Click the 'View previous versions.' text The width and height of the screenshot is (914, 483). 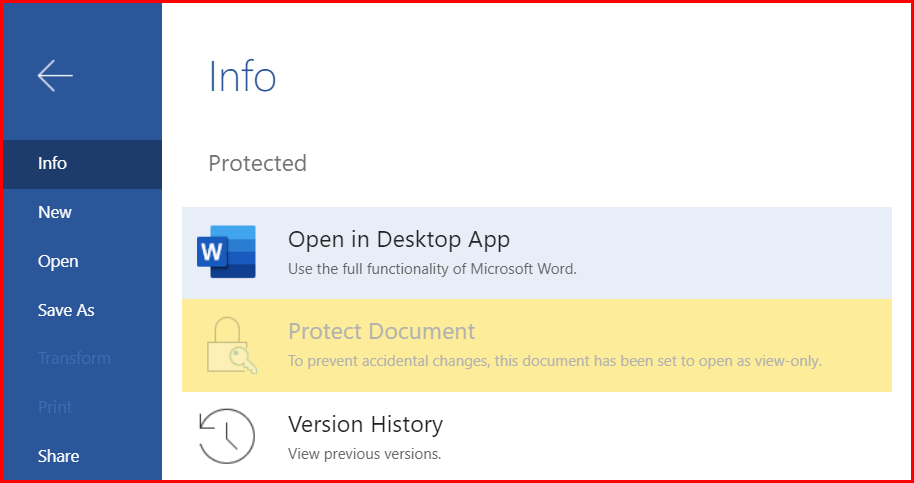(x=365, y=454)
